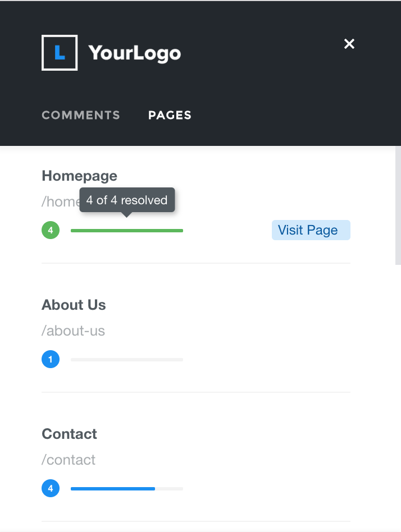Click the /contact URL path
This screenshot has width=401, height=532.
tap(69, 460)
